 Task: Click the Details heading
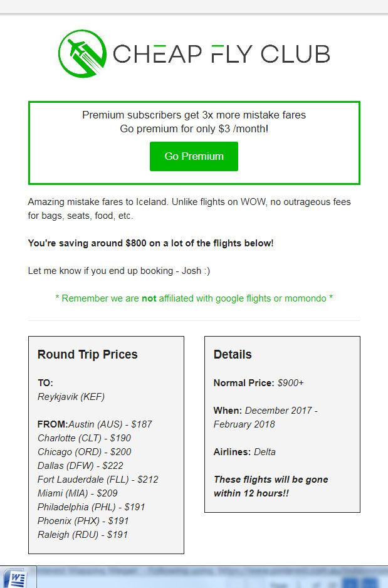point(233,354)
